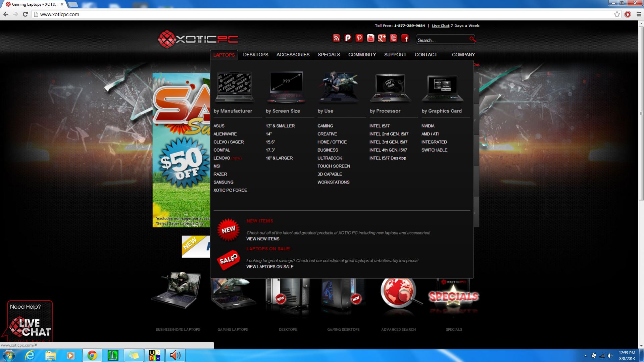Click the VIEW LAPTOPS ON SALE link
The image size is (644, 362).
pyautogui.click(x=270, y=267)
